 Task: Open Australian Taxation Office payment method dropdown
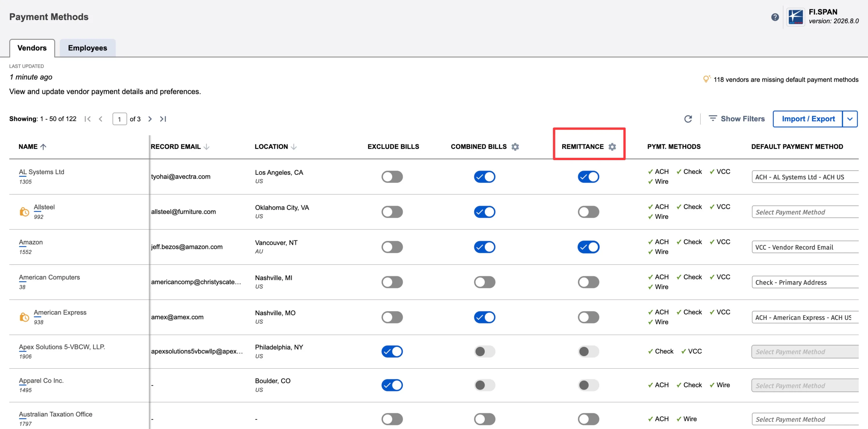click(x=805, y=419)
